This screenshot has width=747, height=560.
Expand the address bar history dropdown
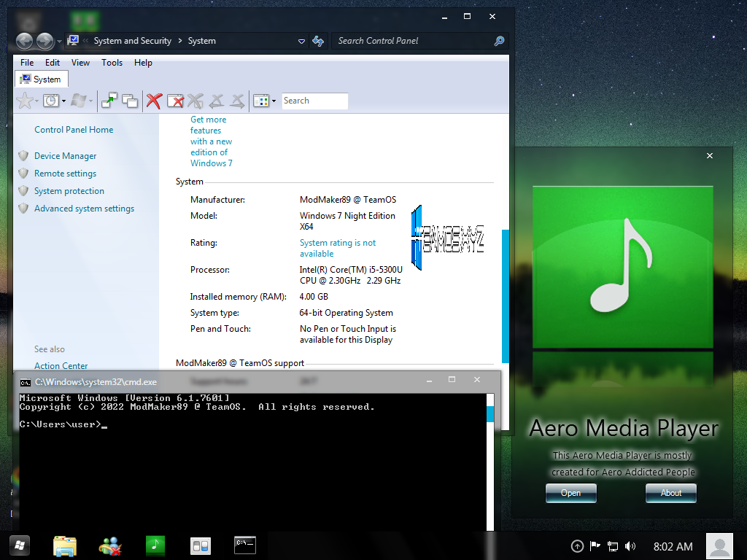tap(302, 42)
